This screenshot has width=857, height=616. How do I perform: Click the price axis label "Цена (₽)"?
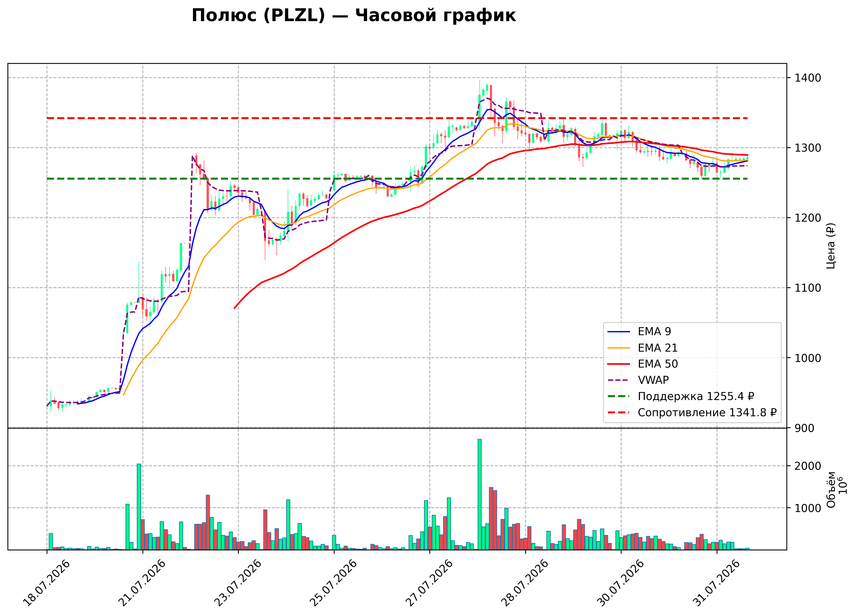[x=830, y=246]
